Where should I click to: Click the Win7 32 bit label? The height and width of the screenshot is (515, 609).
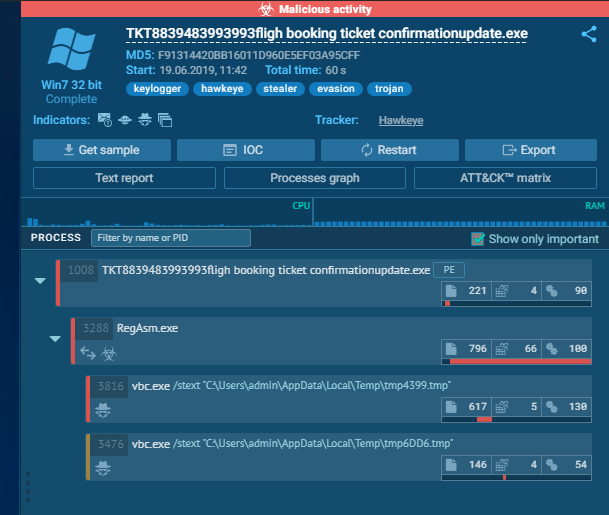(71, 85)
